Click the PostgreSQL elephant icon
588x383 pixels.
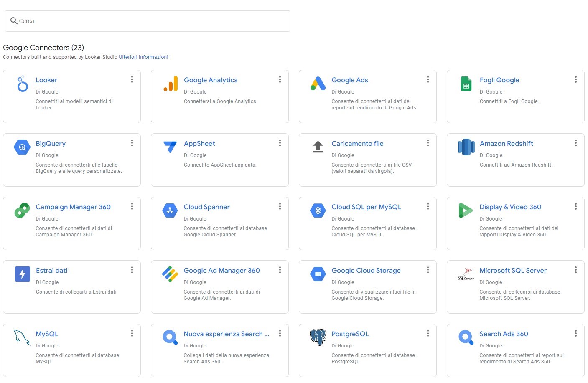pyautogui.click(x=318, y=337)
